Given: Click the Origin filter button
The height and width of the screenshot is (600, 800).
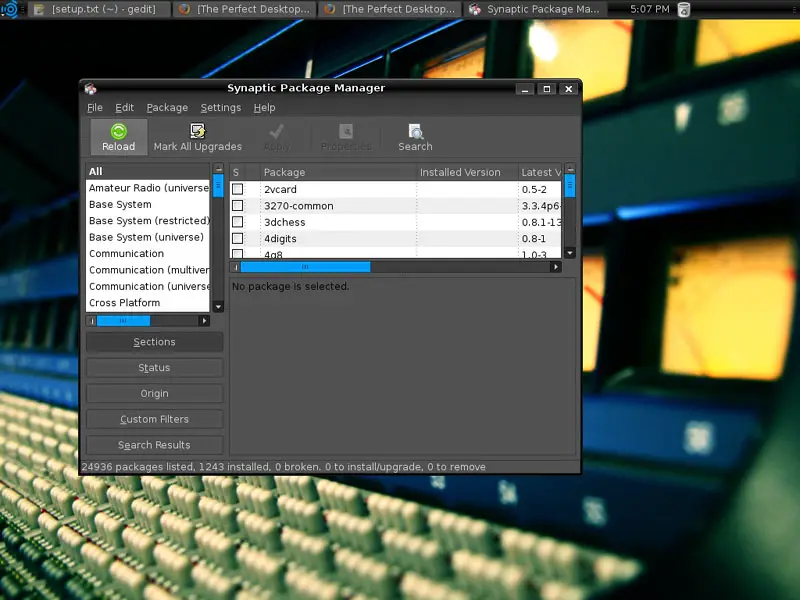Looking at the screenshot, I should click(155, 393).
